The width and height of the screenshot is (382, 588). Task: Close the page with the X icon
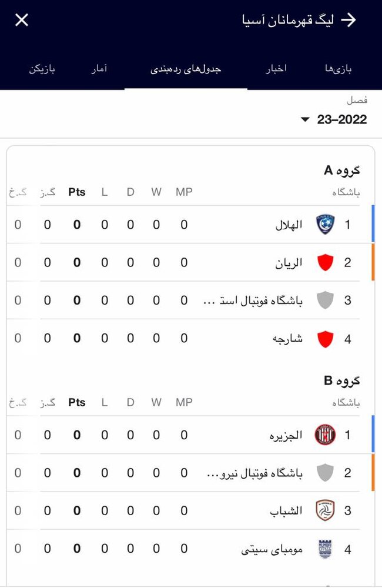(x=21, y=19)
